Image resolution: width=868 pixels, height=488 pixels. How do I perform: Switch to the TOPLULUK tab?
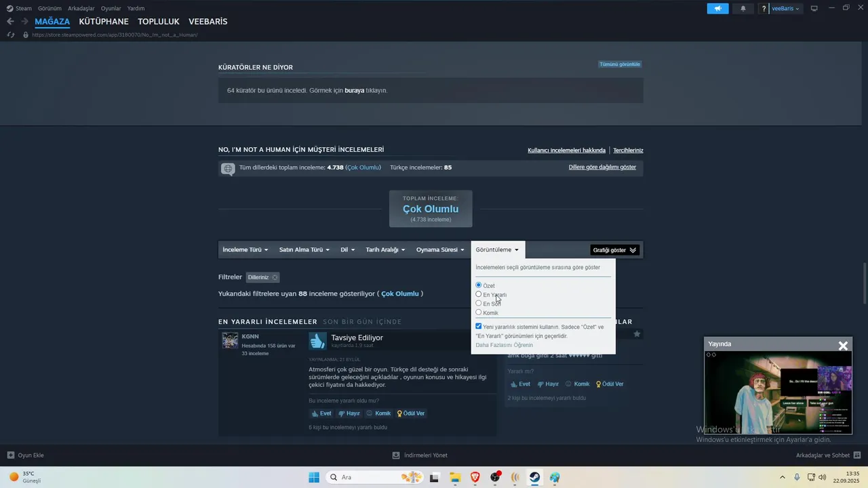pyautogui.click(x=159, y=22)
